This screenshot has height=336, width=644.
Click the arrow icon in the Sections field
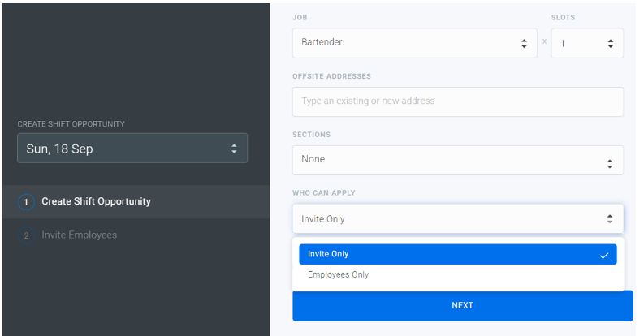pos(609,163)
